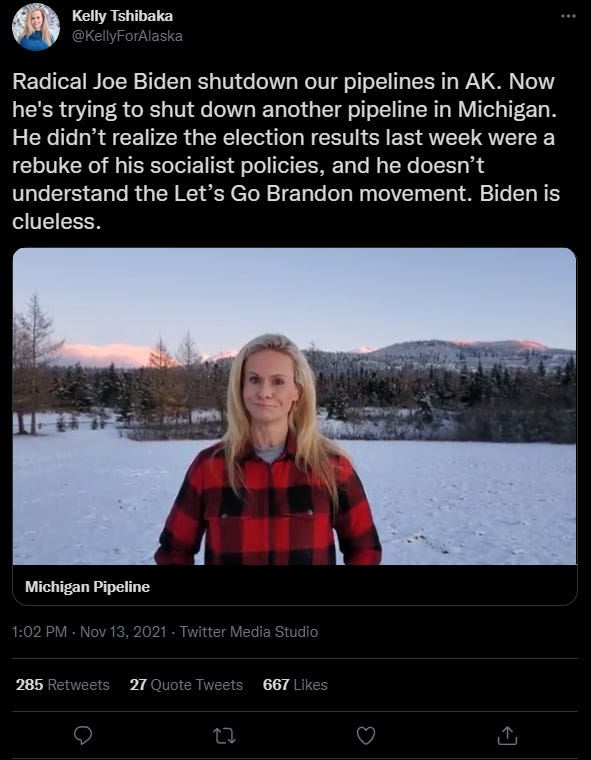Click the Twitter Media Studio source link
The width and height of the screenshot is (591, 760).
[x=249, y=632]
